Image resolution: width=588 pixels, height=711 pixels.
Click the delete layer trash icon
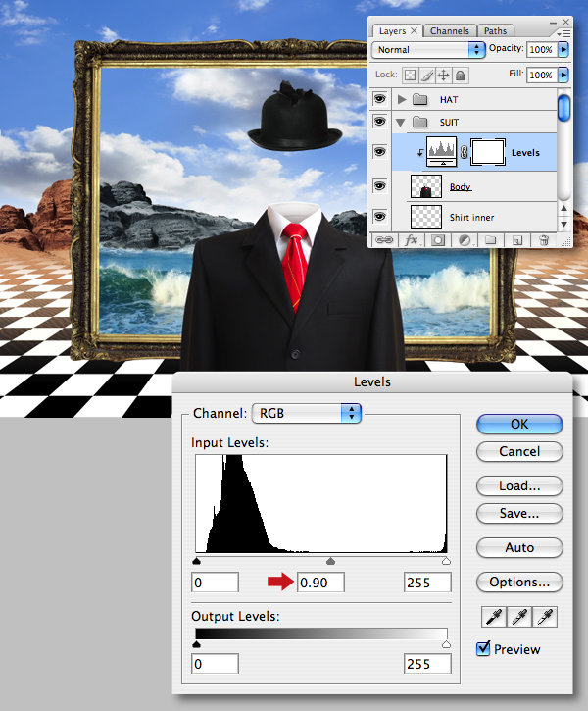tap(544, 240)
